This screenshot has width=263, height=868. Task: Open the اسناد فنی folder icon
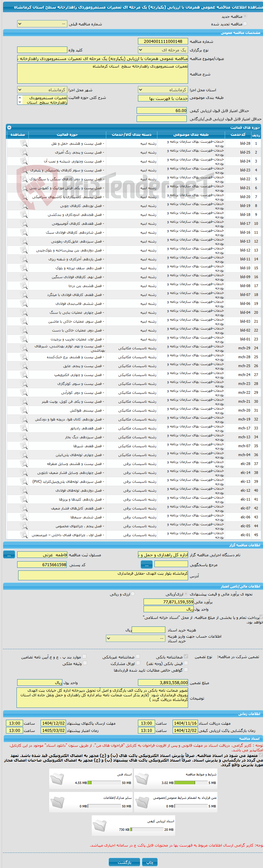coord(57,778)
